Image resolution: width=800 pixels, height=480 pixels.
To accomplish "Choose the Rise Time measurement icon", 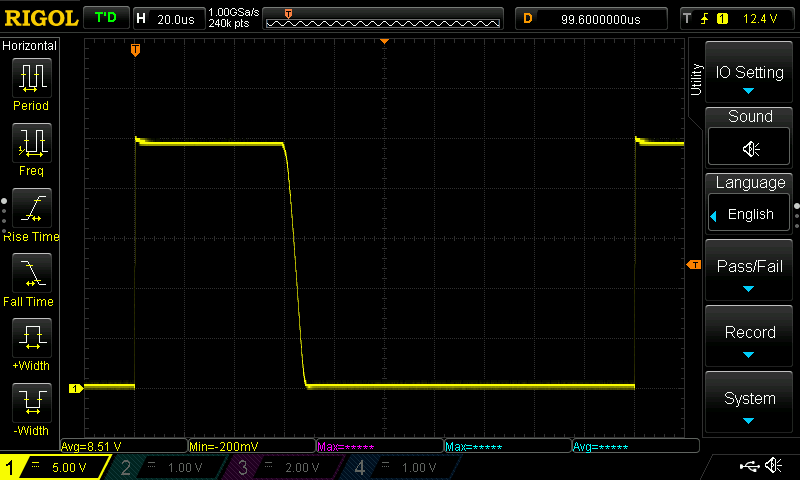I will coord(30,210).
